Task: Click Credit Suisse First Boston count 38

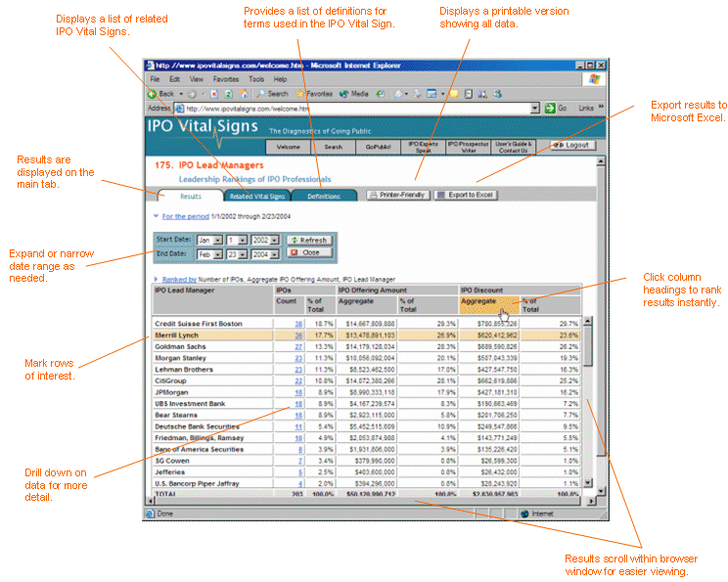Action: (298, 324)
